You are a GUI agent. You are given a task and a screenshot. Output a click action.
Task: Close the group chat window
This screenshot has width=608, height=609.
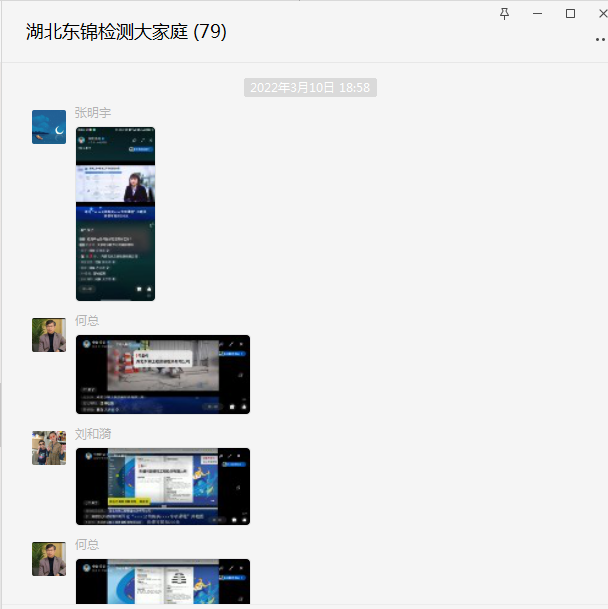coord(598,13)
